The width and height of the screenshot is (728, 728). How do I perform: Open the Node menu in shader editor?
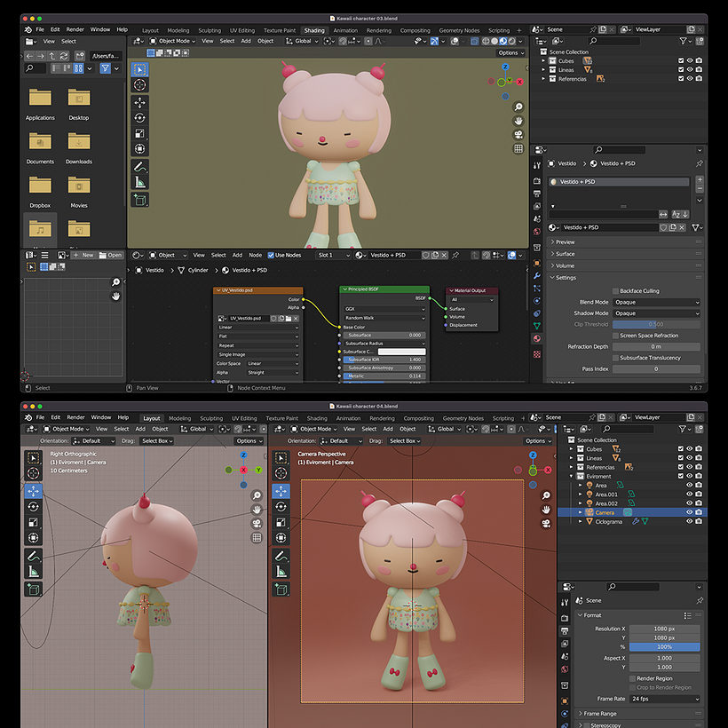click(255, 255)
